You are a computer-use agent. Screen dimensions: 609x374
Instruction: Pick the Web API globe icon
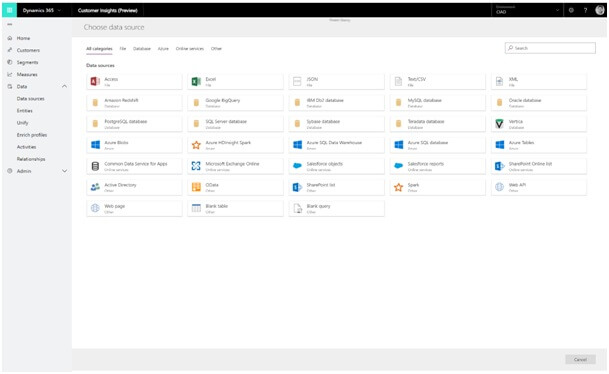point(499,187)
